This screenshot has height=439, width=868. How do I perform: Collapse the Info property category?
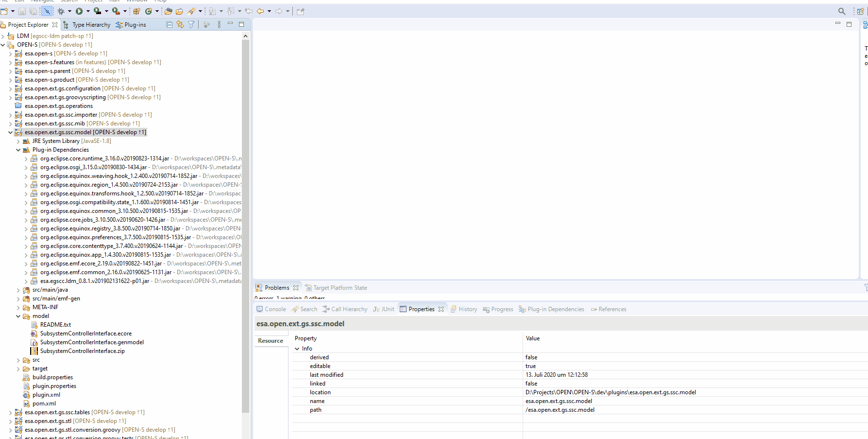coord(297,349)
